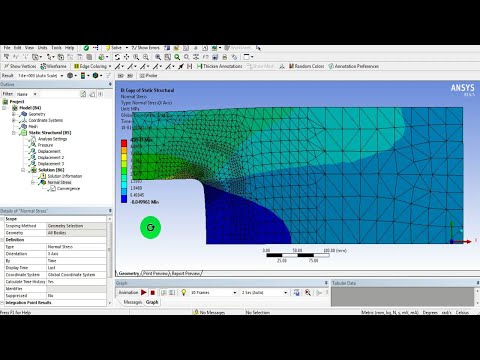
Task: Switch to Graph tab
Action: [152, 302]
